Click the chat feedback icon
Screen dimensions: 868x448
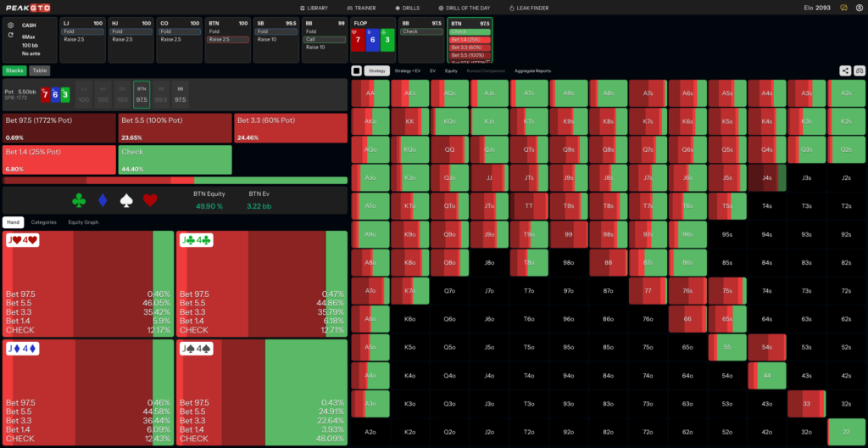pos(843,8)
